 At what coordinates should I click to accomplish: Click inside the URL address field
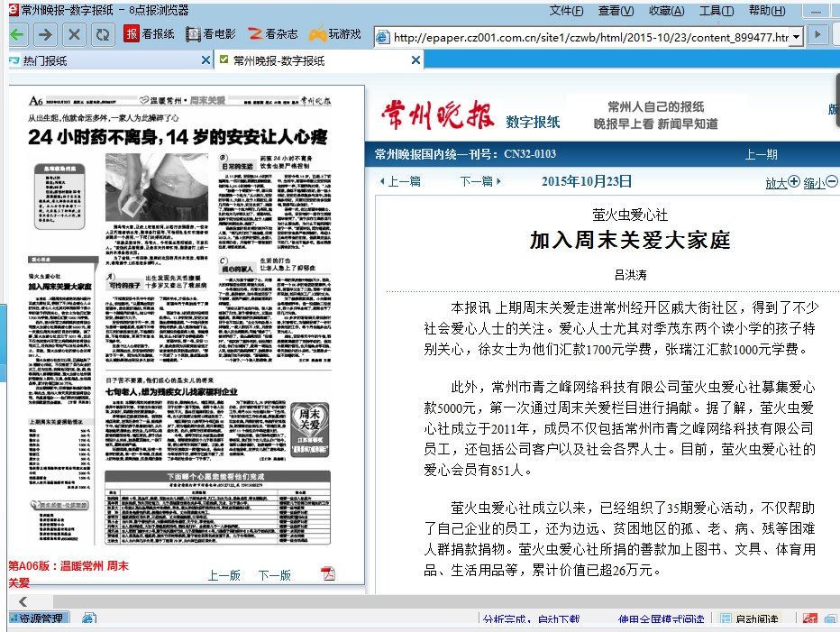(x=586, y=37)
